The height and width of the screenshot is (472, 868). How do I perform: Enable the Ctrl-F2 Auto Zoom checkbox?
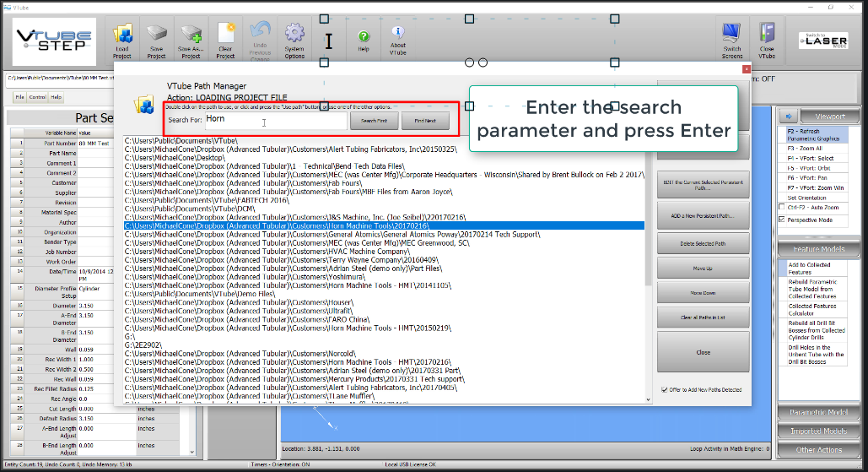[781, 207]
